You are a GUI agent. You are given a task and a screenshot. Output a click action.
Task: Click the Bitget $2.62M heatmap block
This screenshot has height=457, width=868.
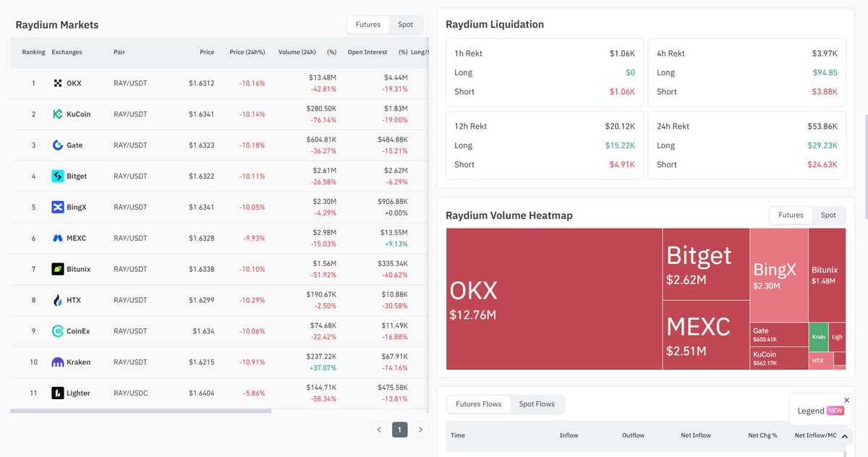(x=706, y=265)
